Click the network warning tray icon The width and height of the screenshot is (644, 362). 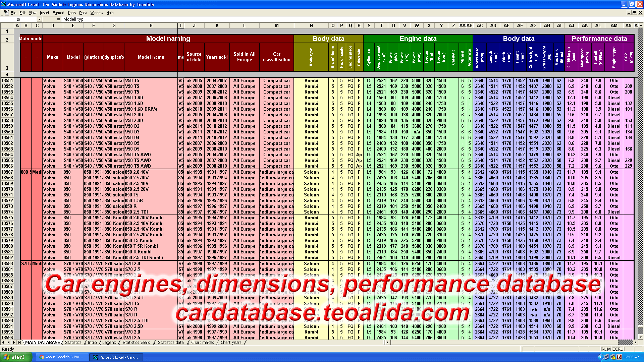(613, 357)
